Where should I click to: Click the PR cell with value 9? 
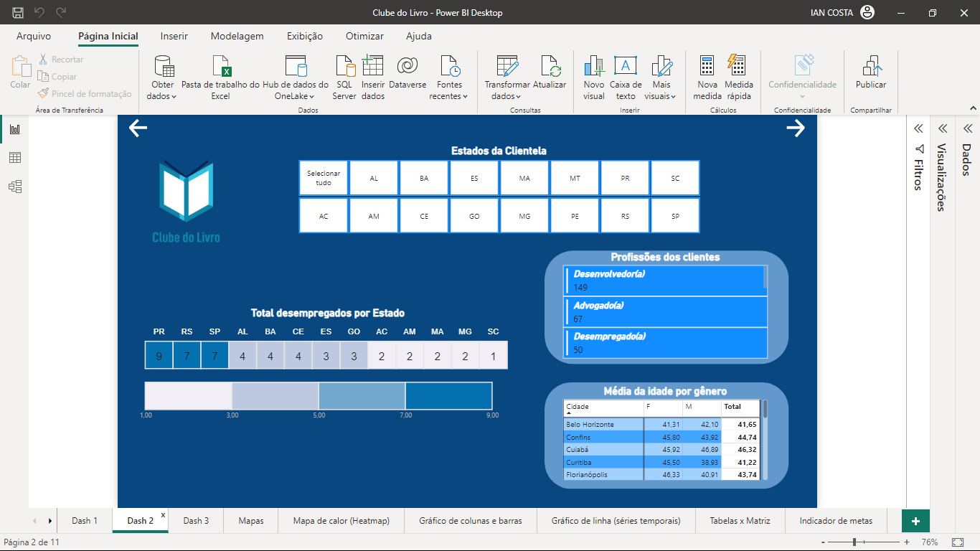click(159, 355)
